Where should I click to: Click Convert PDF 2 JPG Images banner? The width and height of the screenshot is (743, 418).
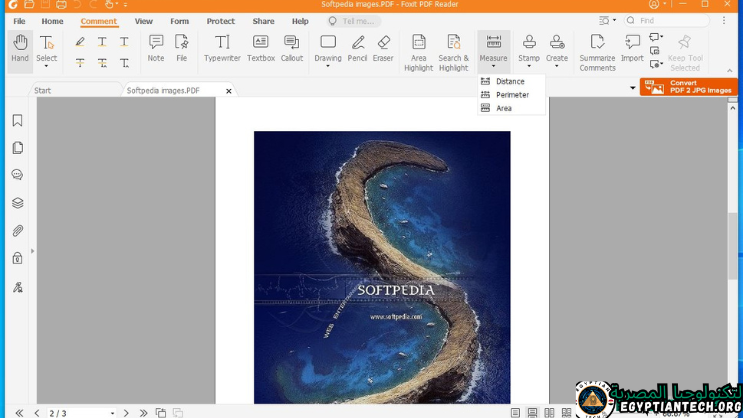pyautogui.click(x=688, y=87)
